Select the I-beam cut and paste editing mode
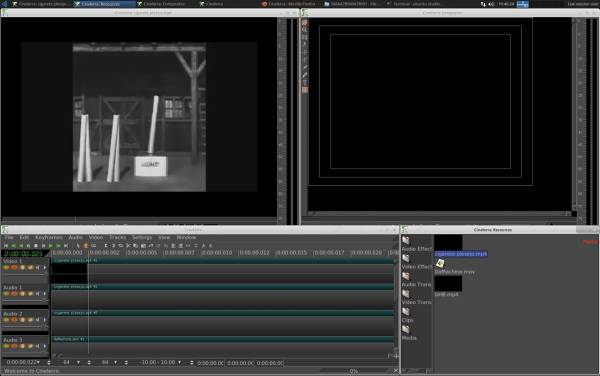600x376 pixels. tap(86, 246)
